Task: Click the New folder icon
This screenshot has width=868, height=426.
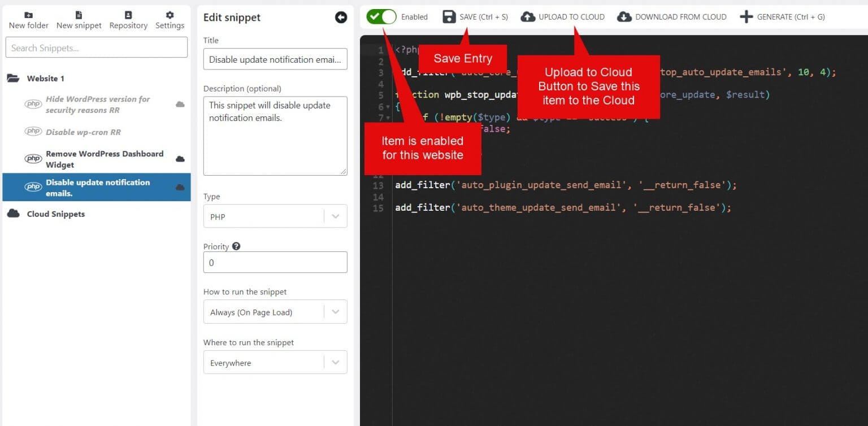Action: 28,16
